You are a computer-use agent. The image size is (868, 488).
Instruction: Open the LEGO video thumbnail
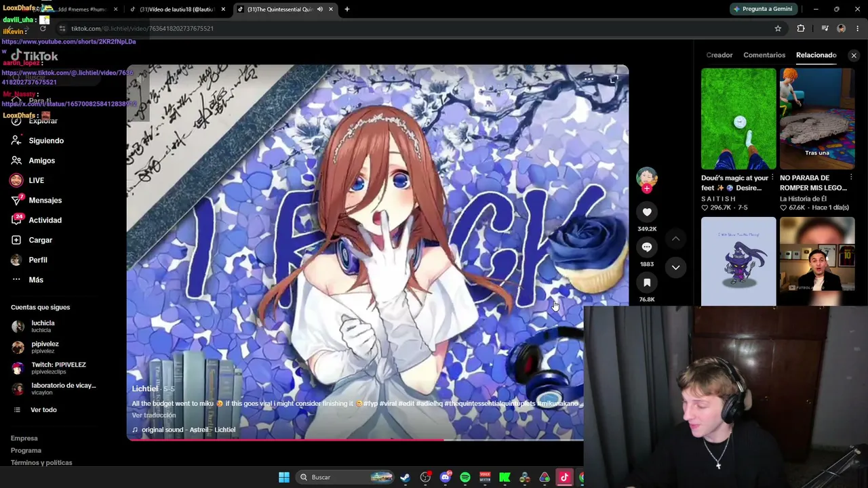tap(817, 119)
